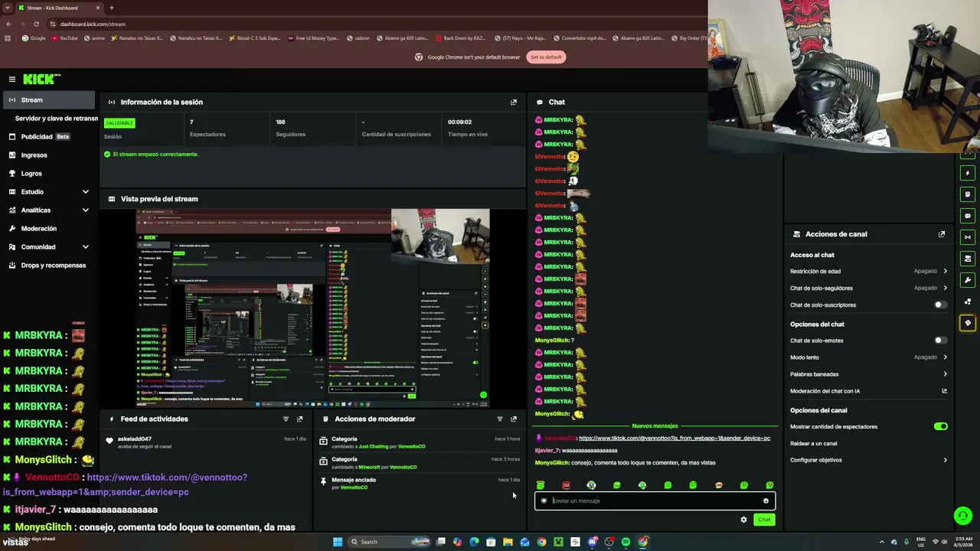This screenshot has height=551, width=980.
Task: Select the document sidebar icon
Action: [968, 194]
